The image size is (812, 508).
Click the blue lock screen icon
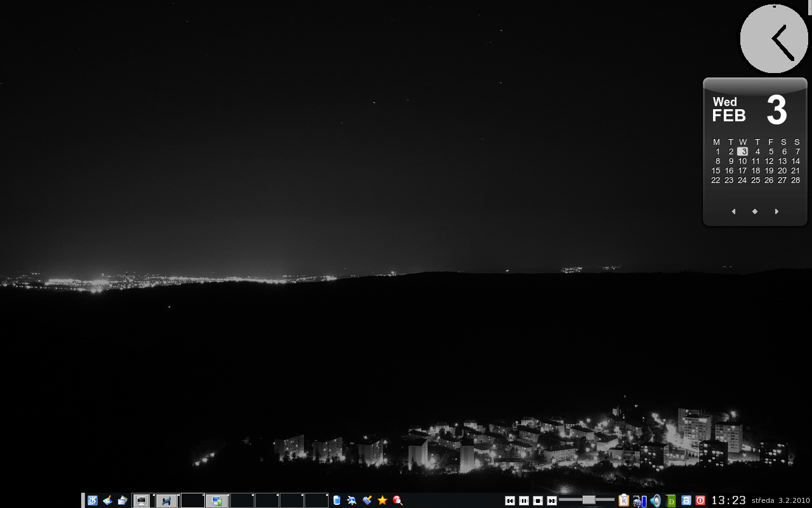tap(686, 500)
